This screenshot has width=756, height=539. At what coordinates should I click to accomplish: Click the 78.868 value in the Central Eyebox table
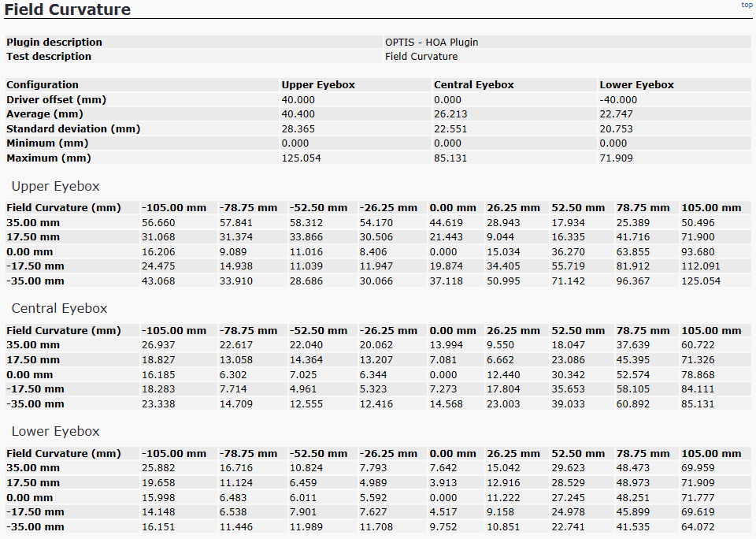click(x=698, y=375)
